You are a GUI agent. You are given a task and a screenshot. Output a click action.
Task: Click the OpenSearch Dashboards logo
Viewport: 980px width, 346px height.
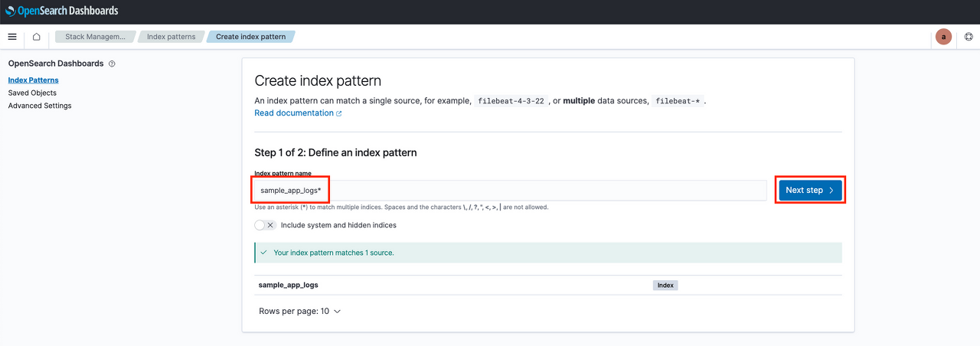tap(61, 11)
